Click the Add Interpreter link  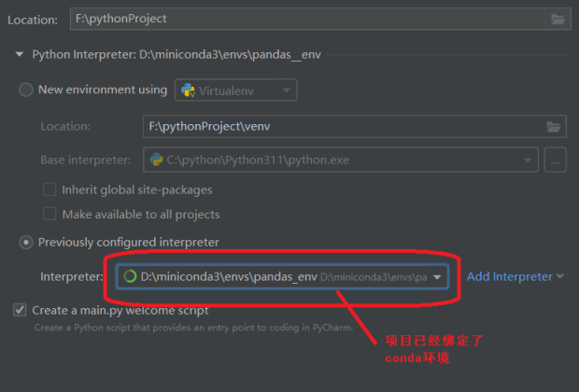(509, 276)
